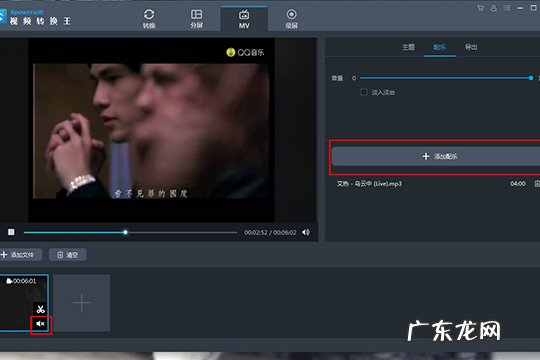Switch to the Music (配乐) tab
540x360 pixels.
[x=439, y=47]
